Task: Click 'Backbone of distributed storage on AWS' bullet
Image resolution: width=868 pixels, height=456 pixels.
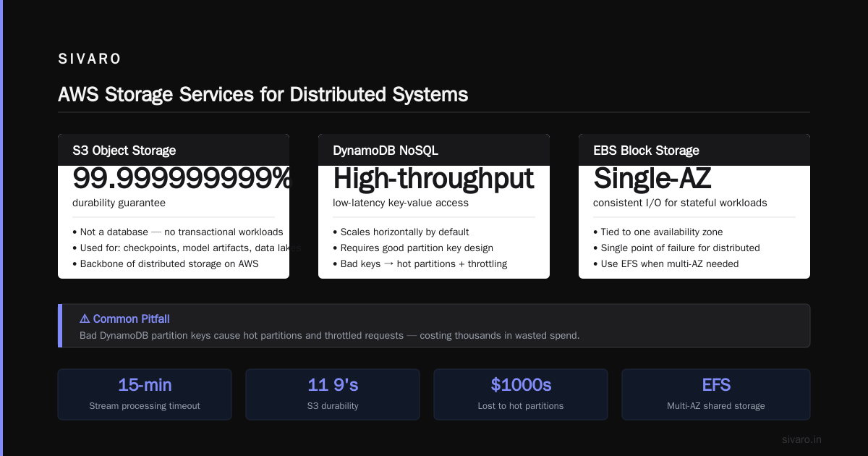Action: (166, 264)
